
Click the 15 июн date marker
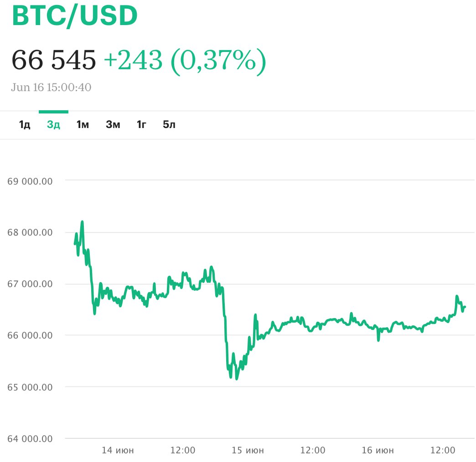click(248, 450)
